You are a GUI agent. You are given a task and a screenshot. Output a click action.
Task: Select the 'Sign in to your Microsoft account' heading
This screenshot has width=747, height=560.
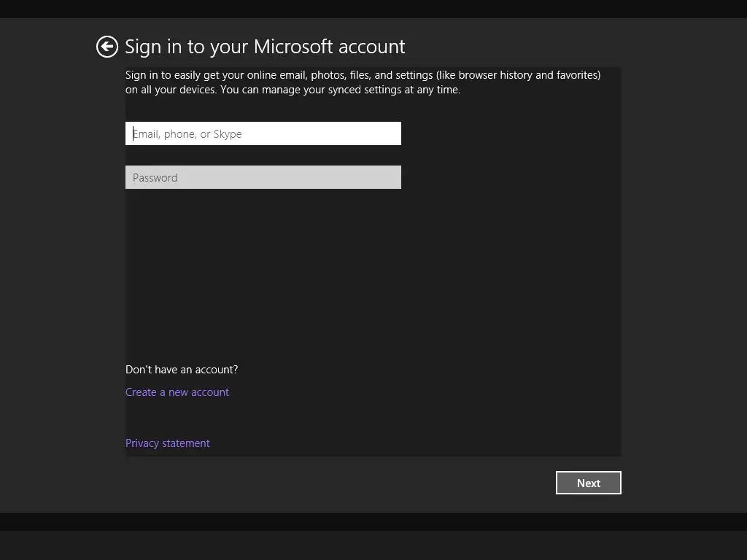[265, 47]
